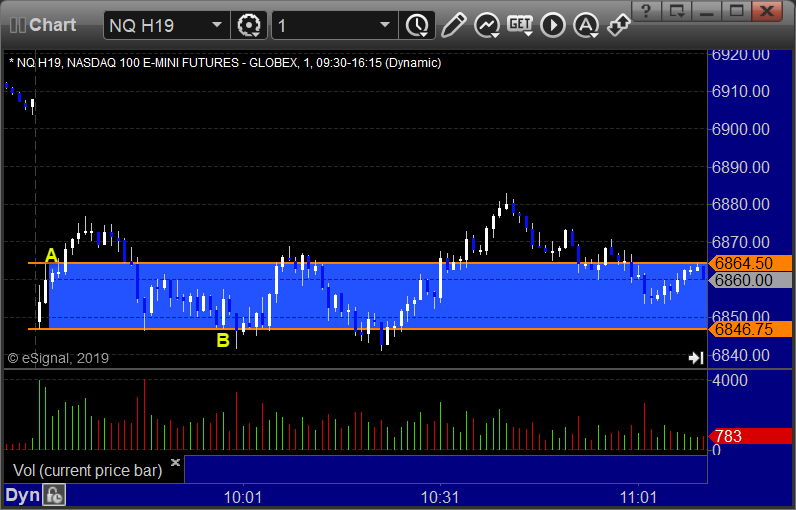Open the time template clock icon

pyautogui.click(x=417, y=25)
